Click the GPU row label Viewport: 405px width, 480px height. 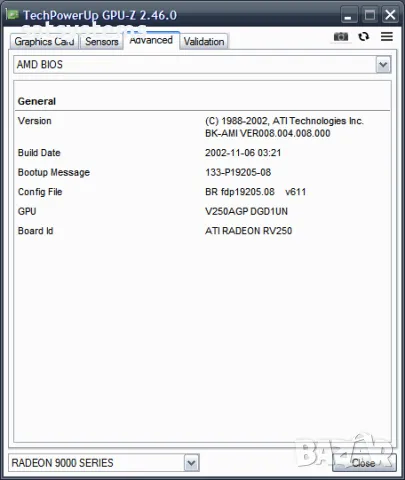pos(27,211)
